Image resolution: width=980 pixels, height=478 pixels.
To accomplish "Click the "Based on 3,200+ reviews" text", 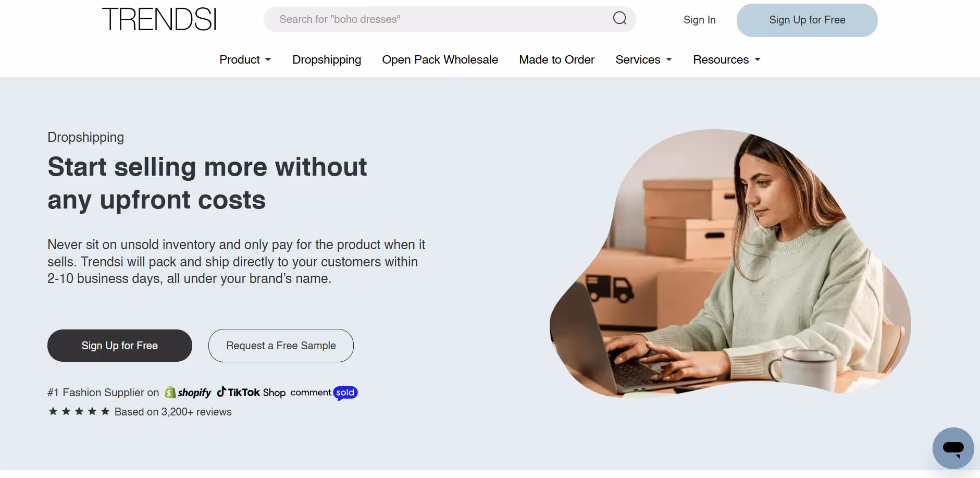I will pos(173,412).
